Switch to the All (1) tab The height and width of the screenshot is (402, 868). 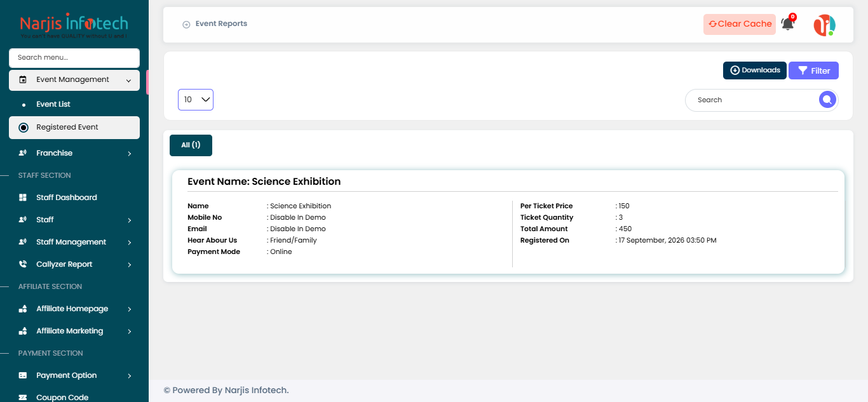[191, 145]
